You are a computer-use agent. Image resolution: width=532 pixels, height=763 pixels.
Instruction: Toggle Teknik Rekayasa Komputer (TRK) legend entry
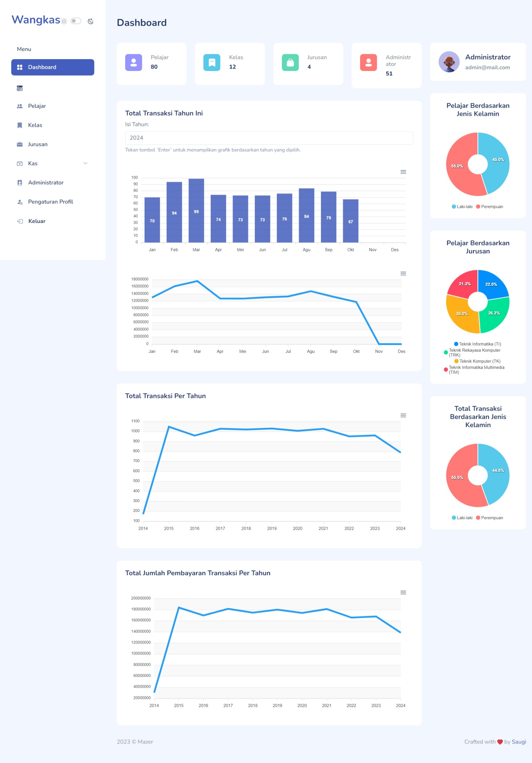(x=472, y=353)
